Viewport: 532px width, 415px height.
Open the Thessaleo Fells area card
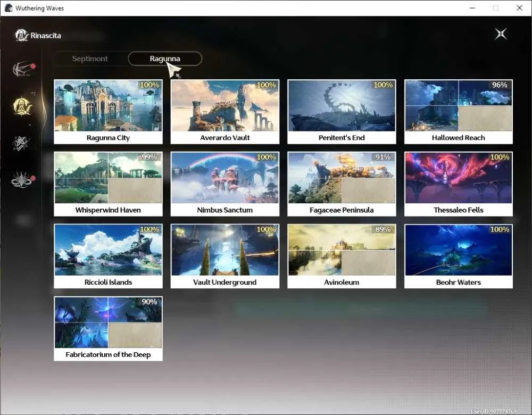pos(459,184)
